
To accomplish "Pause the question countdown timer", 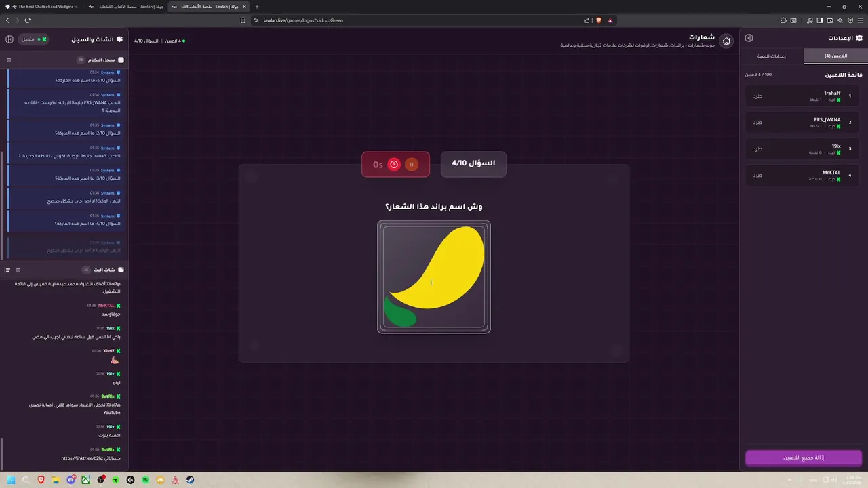I will click(411, 164).
